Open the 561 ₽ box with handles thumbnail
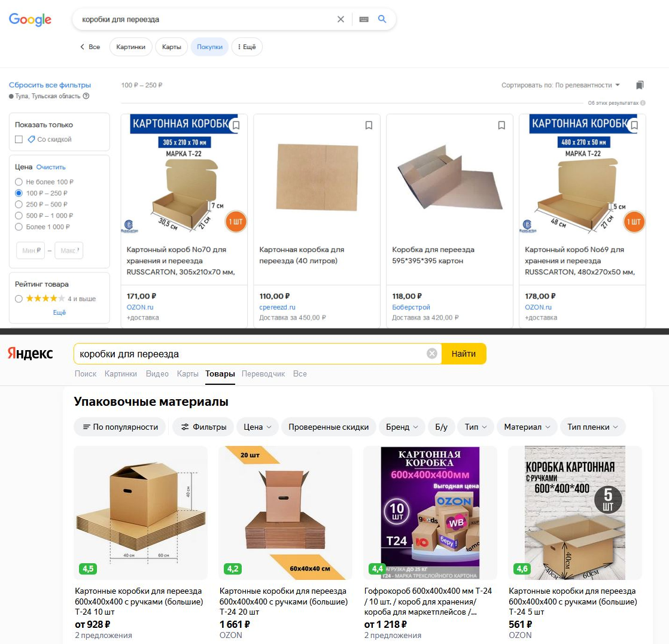 (x=574, y=513)
